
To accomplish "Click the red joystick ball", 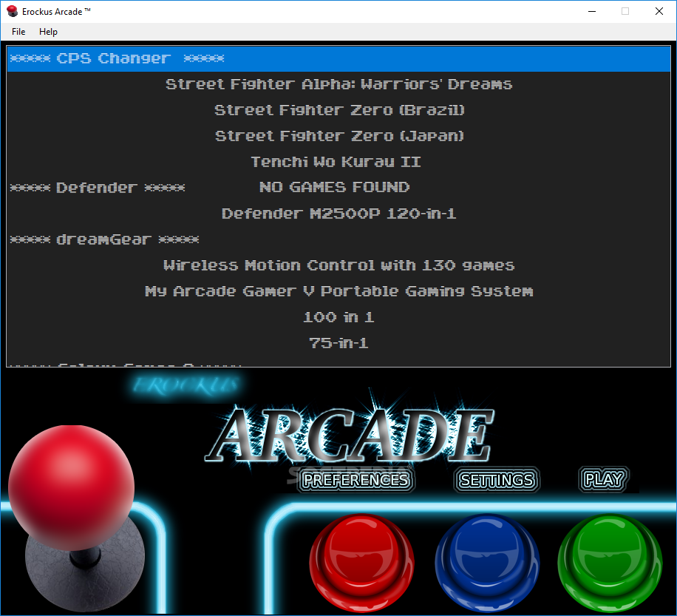I will click(71, 487).
